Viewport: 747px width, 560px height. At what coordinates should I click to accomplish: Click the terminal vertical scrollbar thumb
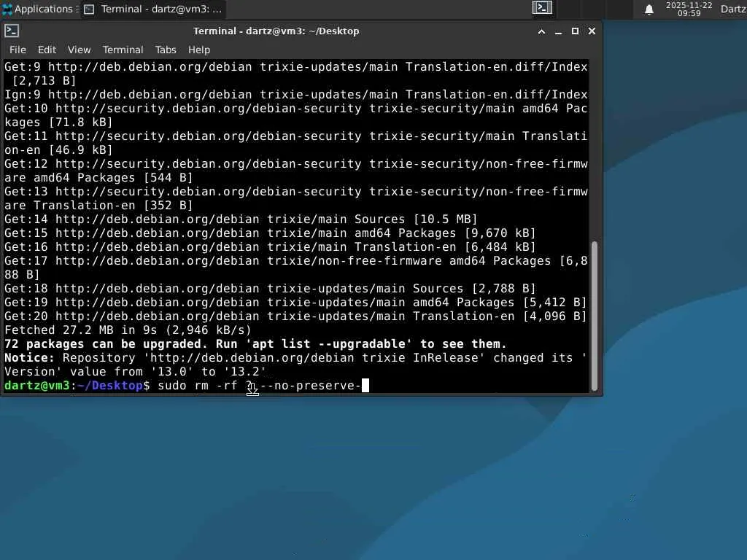pos(594,316)
